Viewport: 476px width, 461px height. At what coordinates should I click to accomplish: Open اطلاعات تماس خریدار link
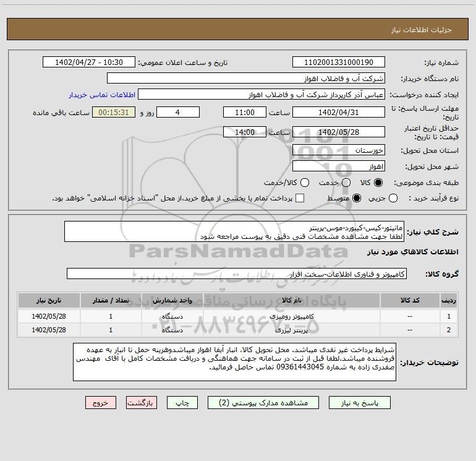point(102,95)
